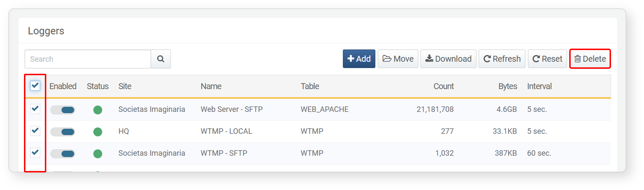
Task: Uncheck the select-all header checkbox
Action: tap(35, 86)
